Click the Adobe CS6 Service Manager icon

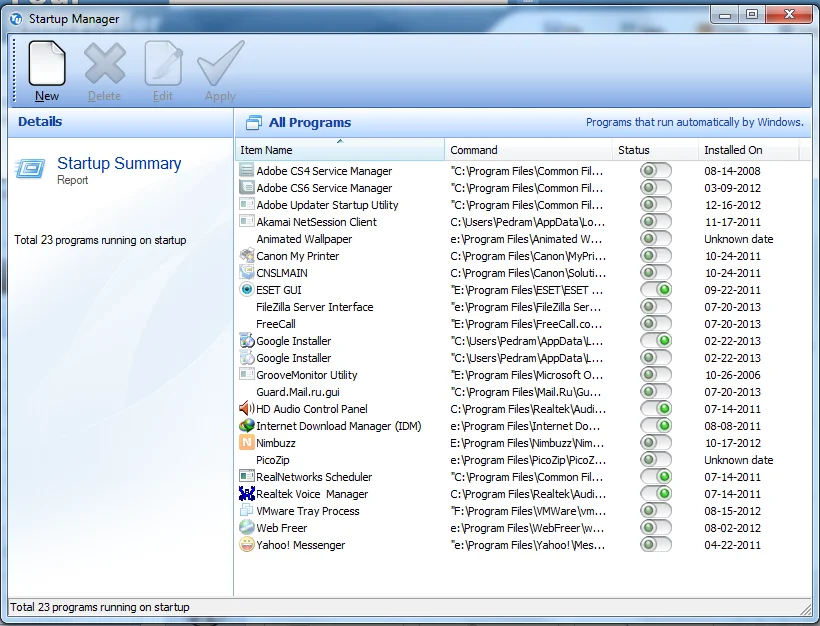click(246, 187)
